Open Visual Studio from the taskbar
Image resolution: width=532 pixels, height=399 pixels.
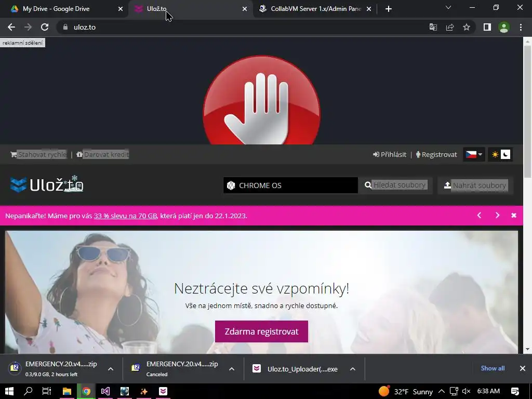[105, 391]
